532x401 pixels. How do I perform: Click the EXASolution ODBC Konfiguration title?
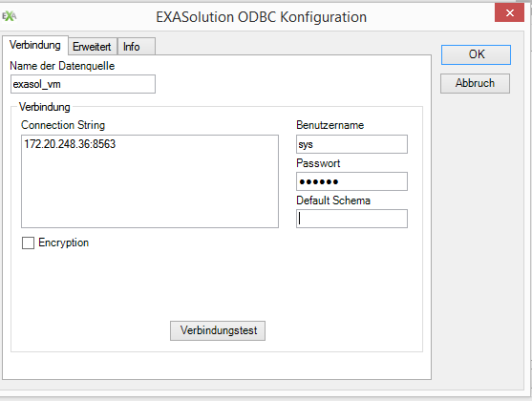click(x=262, y=17)
